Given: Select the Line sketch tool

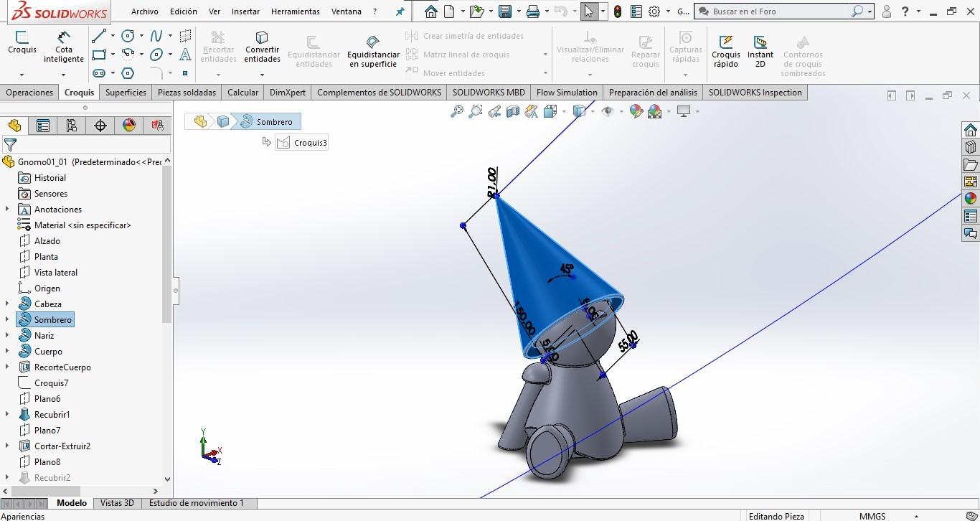Looking at the screenshot, I should 99,36.
